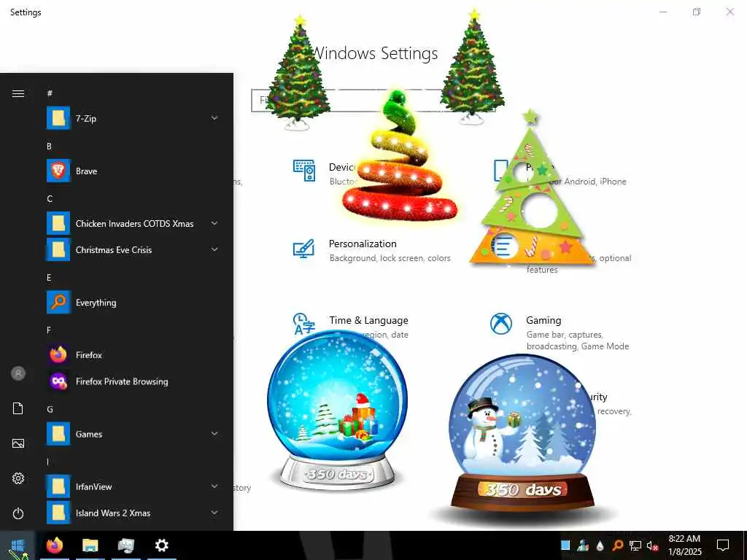This screenshot has width=747, height=560.
Task: Open Firefox from the taskbar
Action: tap(55, 545)
